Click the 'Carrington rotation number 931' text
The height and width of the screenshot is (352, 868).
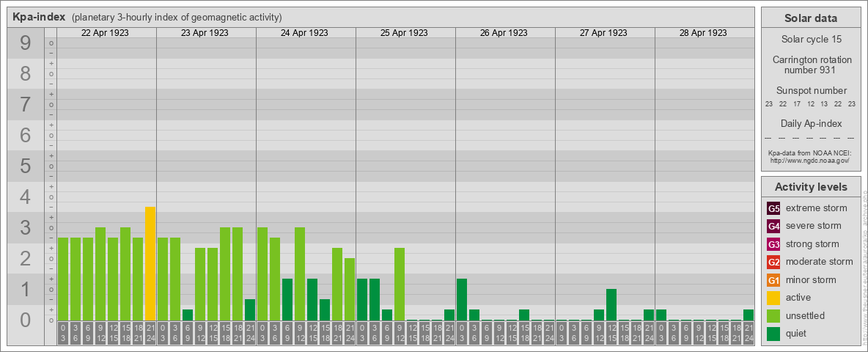click(x=812, y=65)
